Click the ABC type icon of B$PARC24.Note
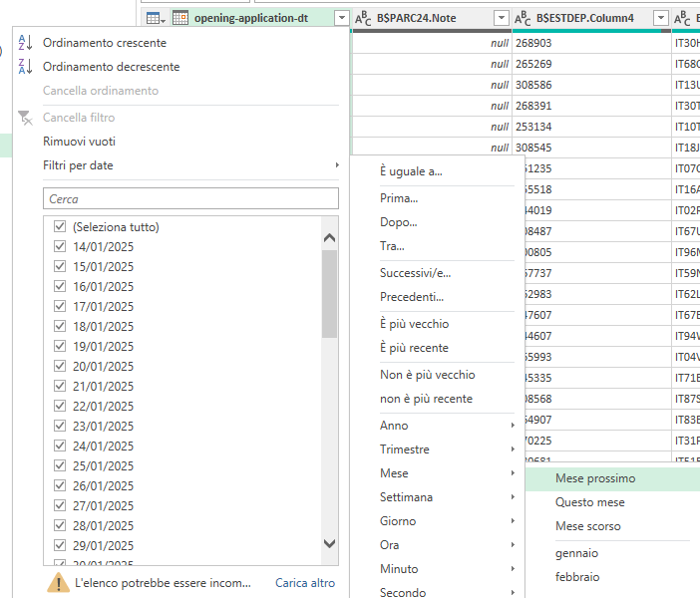Image resolution: width=700 pixels, height=598 pixels. tap(363, 18)
